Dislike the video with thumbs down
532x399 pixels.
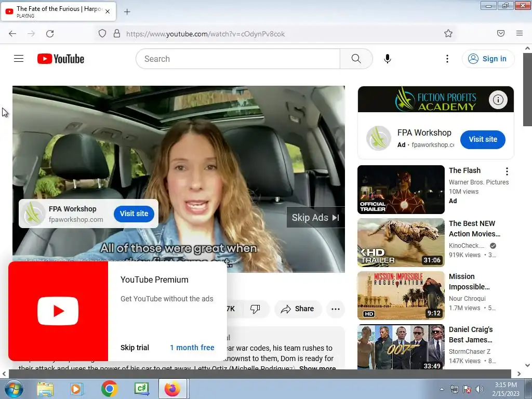pyautogui.click(x=255, y=309)
